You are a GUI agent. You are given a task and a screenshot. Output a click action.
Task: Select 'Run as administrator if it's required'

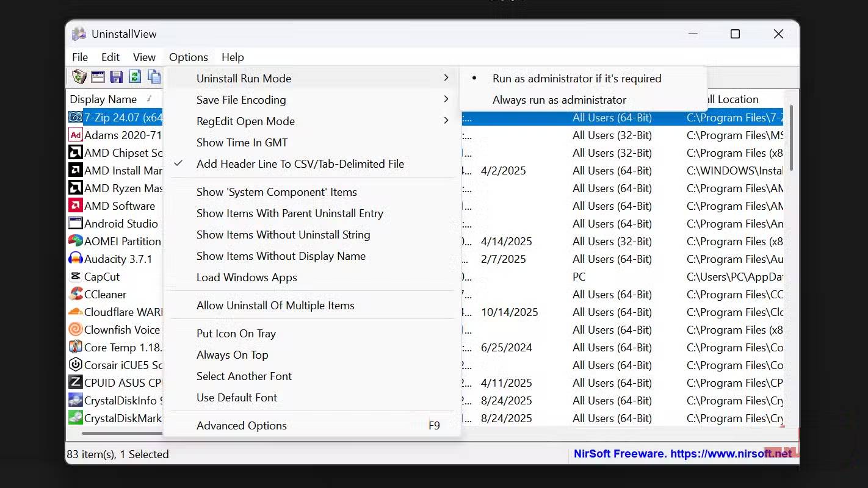tap(576, 78)
